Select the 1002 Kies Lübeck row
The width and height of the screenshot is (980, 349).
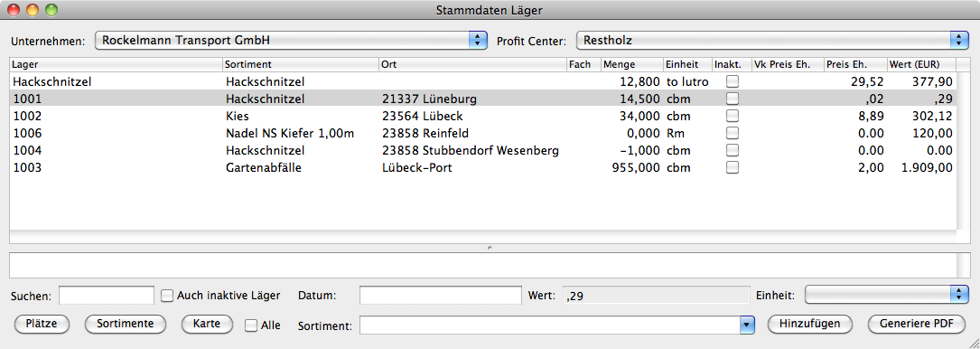[x=483, y=116]
